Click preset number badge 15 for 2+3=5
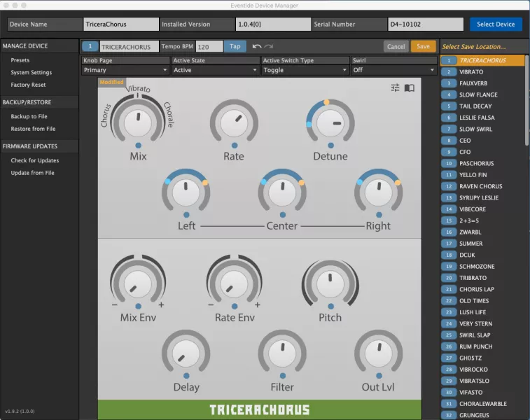The height and width of the screenshot is (420, 530). 449,220
